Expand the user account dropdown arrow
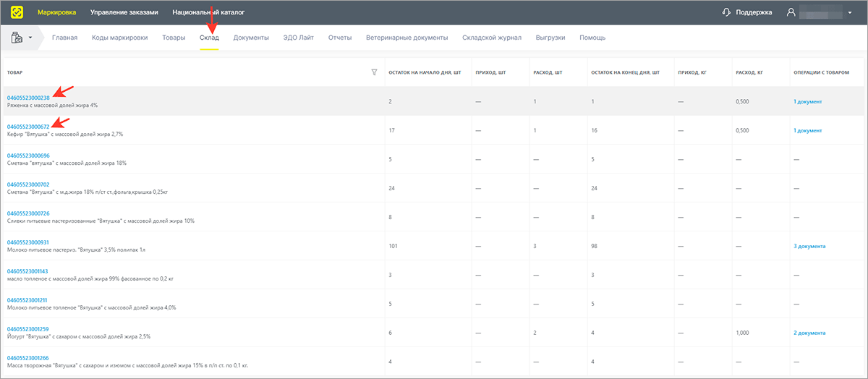The width and height of the screenshot is (868, 379). [849, 13]
